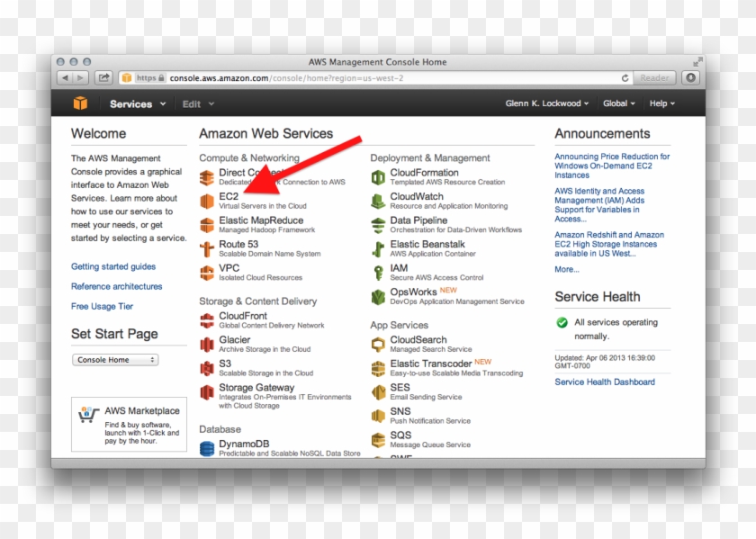The image size is (756, 539).
Task: Open the Glacier service icon
Action: pyautogui.click(x=207, y=345)
